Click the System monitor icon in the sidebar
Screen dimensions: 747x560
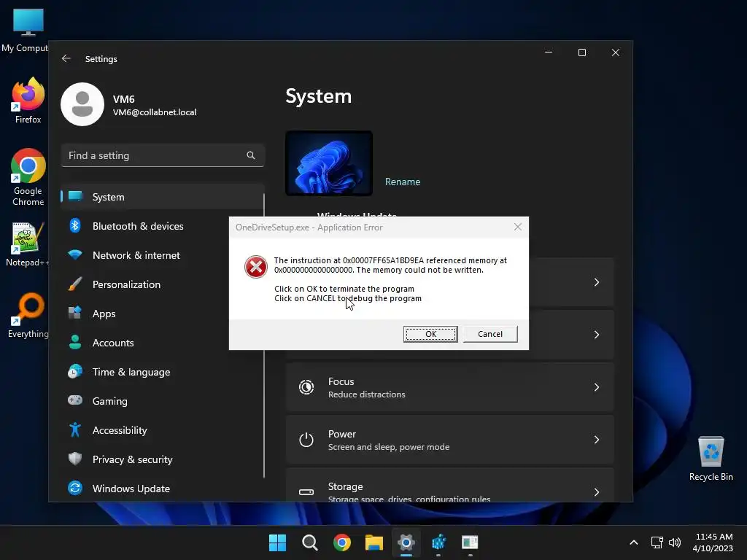tap(75, 196)
